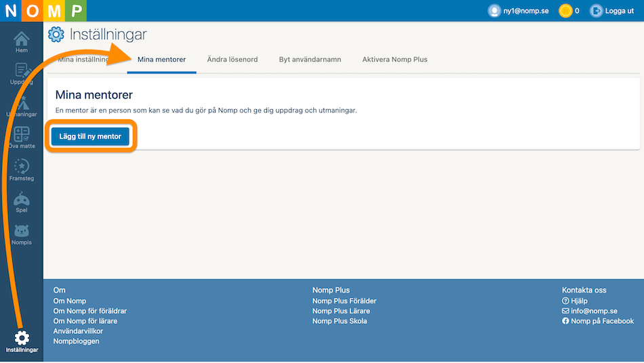Viewport: 644px width, 363px height.
Task: Click the email envelope icon in footer
Action: [x=565, y=311]
